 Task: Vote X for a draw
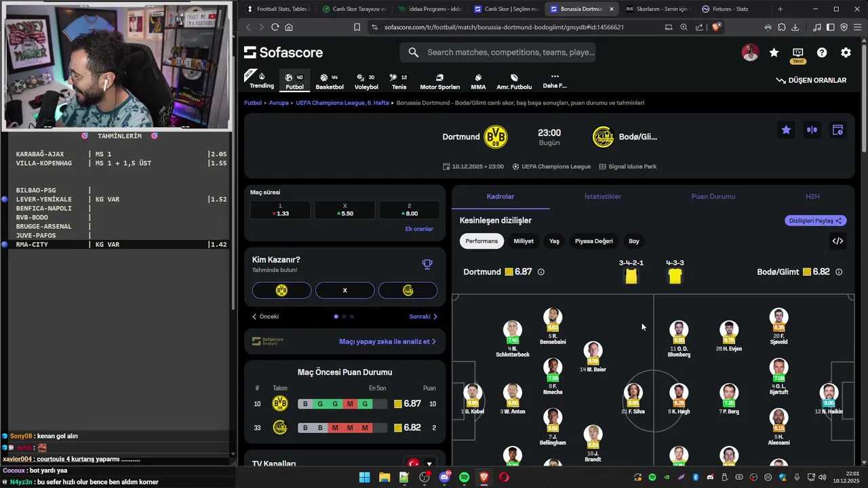coord(344,290)
